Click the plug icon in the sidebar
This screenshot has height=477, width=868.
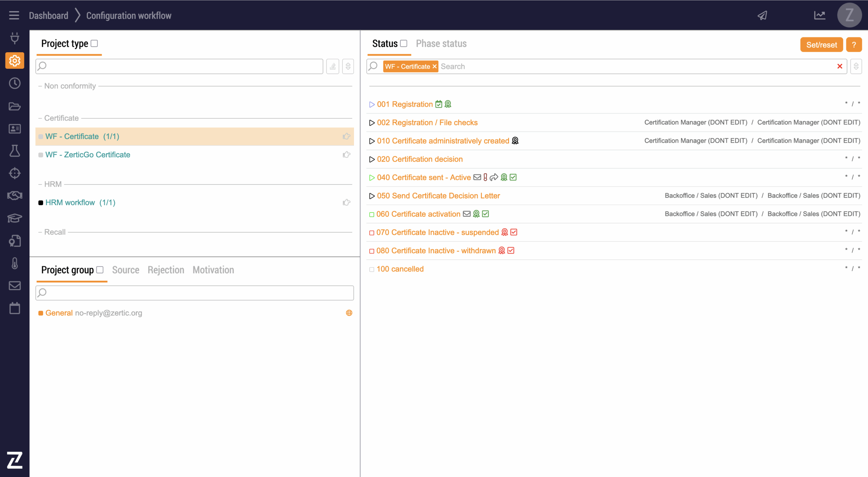(15, 38)
